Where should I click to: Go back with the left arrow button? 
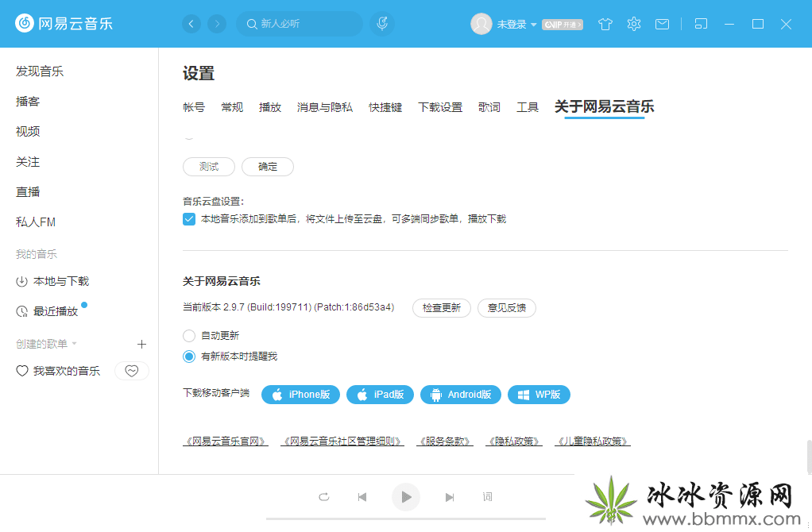[x=191, y=24]
